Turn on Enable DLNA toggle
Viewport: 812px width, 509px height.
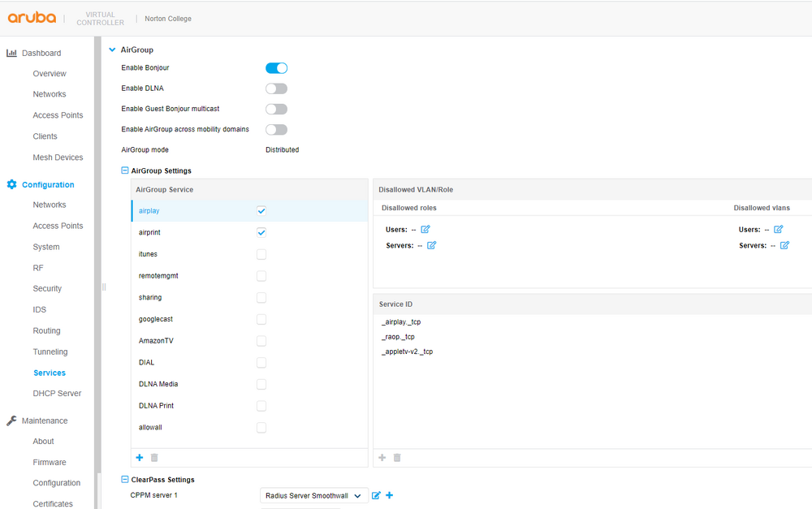pyautogui.click(x=277, y=88)
